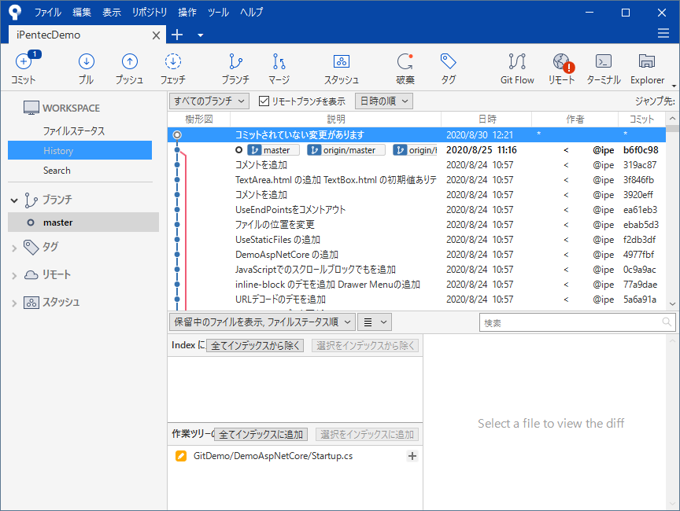Open the tab list dropdown arrow
Image resolution: width=680 pixels, height=511 pixels.
(200, 35)
